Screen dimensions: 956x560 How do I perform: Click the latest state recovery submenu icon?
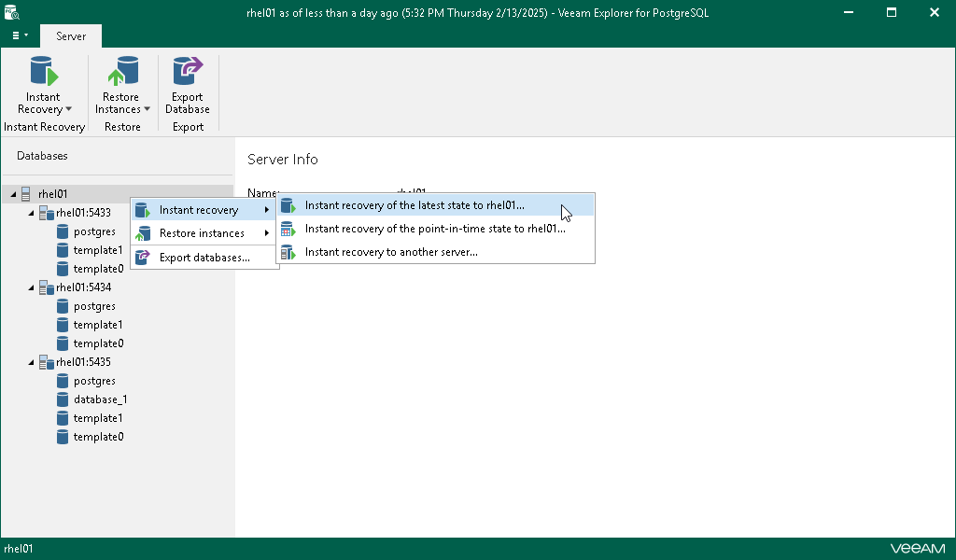click(x=288, y=206)
